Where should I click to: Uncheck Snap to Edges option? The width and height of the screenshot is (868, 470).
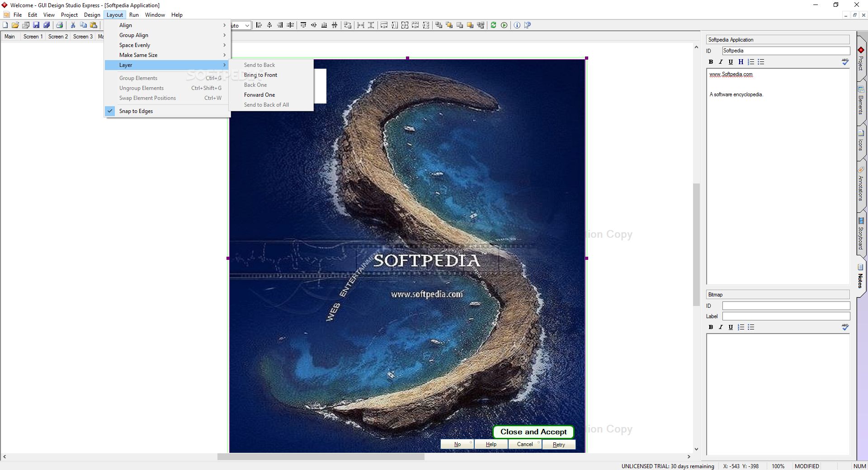click(x=167, y=111)
